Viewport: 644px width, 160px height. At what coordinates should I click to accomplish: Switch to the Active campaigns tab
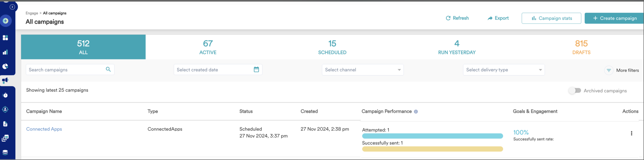click(208, 47)
